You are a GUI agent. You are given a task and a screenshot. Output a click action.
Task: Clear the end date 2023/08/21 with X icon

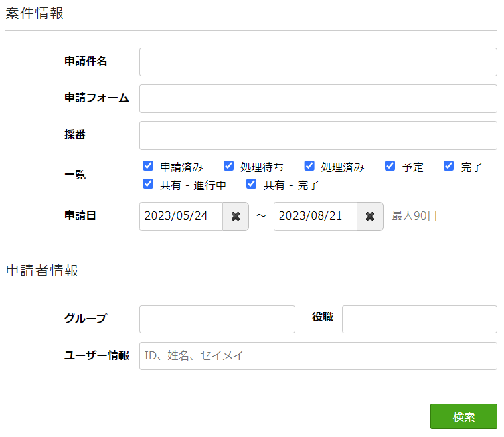(x=370, y=217)
